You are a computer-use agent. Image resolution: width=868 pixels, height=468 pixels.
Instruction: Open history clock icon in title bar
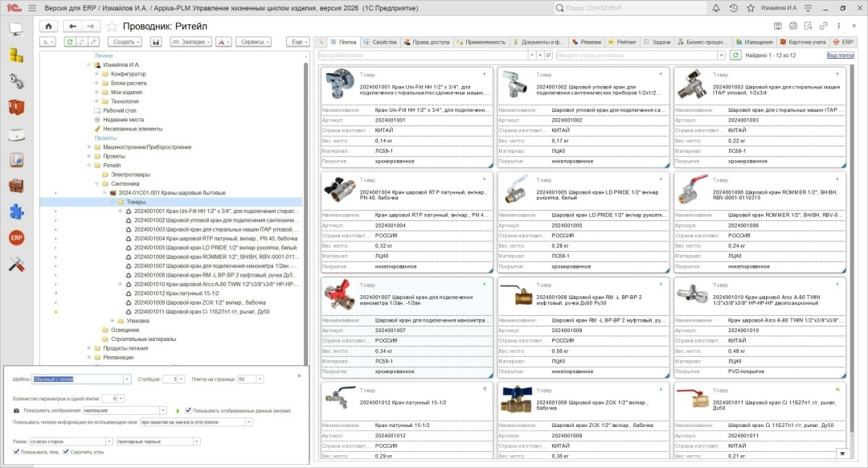point(734,8)
